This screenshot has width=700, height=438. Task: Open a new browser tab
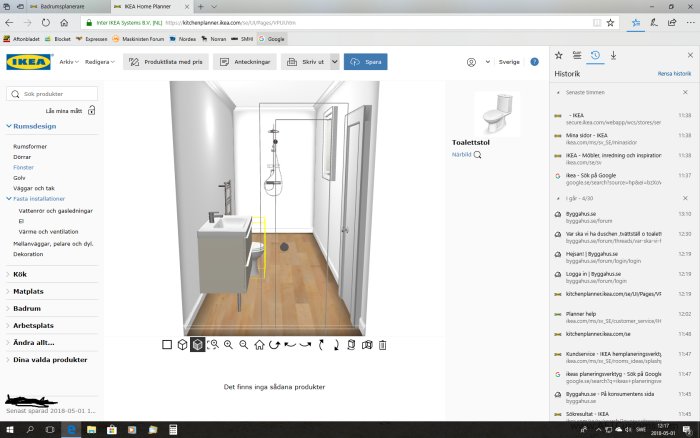pos(201,7)
